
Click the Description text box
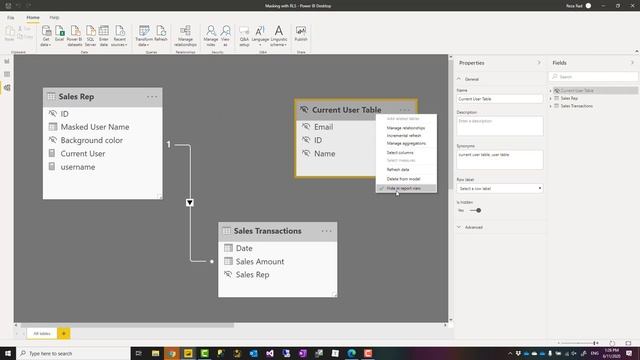500,126
